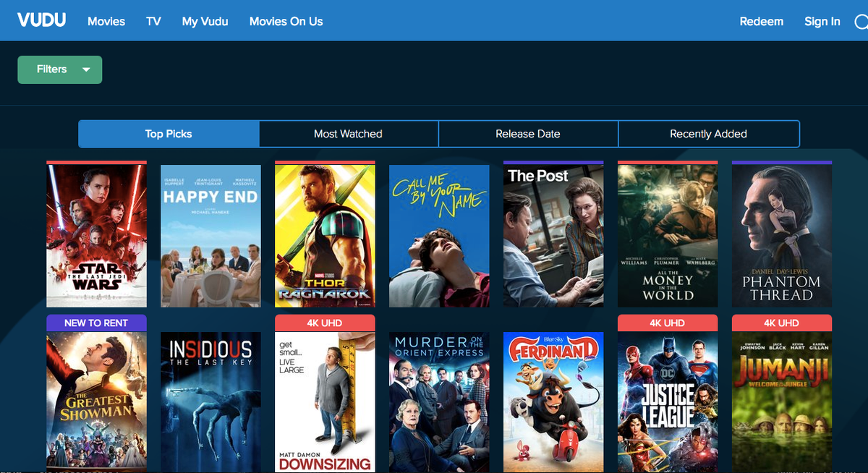Click 4K UHD badge above Jumanji
This screenshot has width=868, height=473.
pyautogui.click(x=782, y=323)
